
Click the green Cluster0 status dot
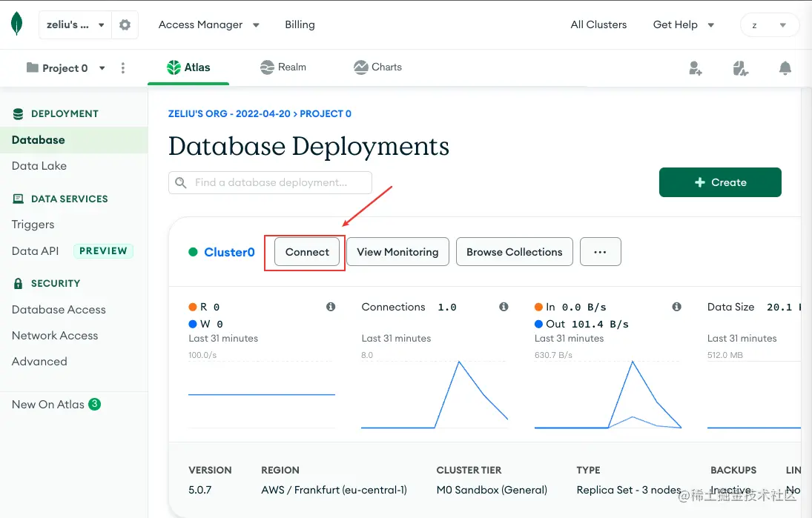(x=193, y=252)
